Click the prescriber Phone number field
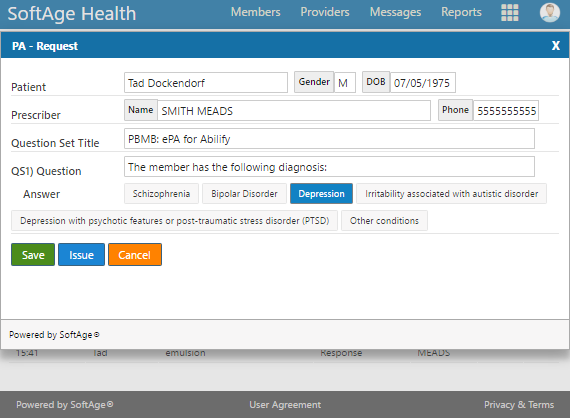Viewport: 570px width, 418px height. pyautogui.click(x=506, y=111)
